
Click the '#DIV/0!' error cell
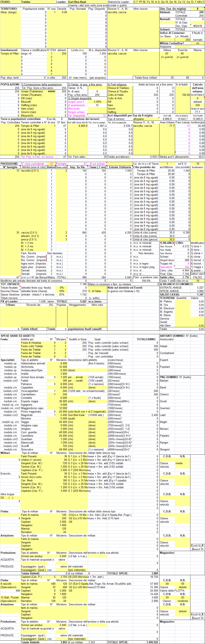(198, 26)
